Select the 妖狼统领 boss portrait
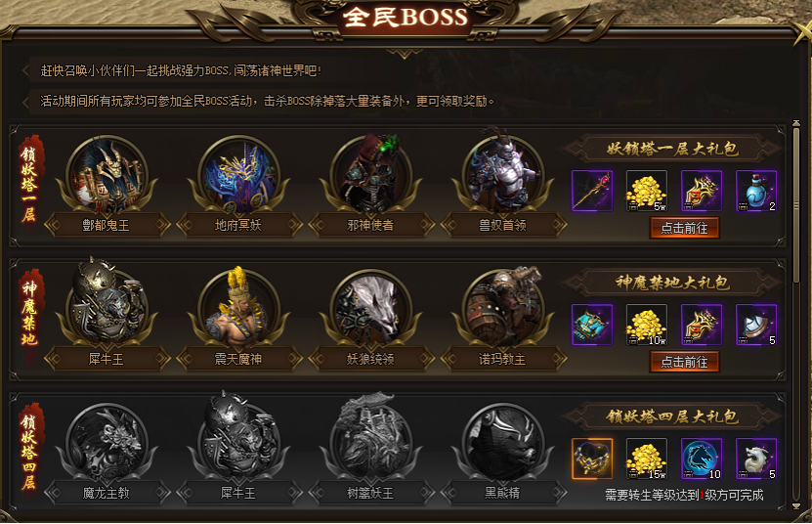812x524 pixels. pyautogui.click(x=371, y=308)
